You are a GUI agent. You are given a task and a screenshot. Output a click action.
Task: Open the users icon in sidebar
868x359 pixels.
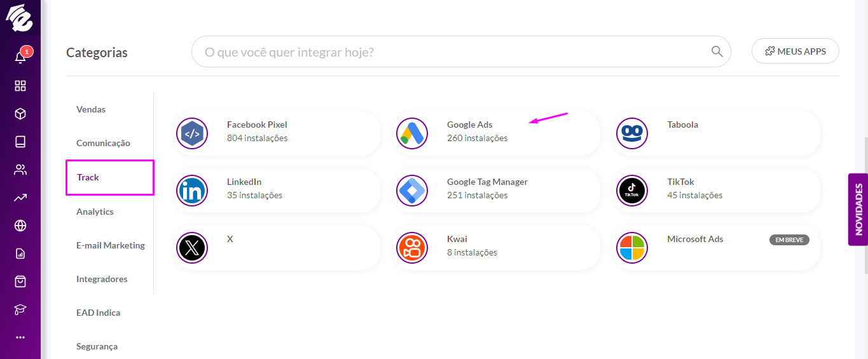tap(20, 170)
